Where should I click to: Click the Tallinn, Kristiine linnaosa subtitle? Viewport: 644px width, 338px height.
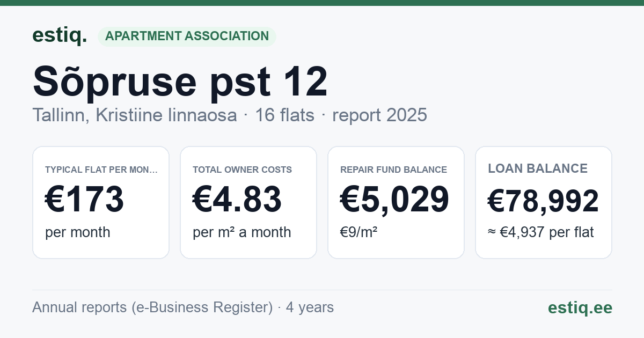click(x=230, y=115)
